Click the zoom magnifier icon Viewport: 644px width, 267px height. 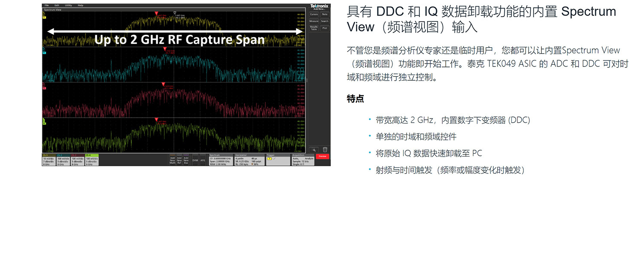click(314, 150)
